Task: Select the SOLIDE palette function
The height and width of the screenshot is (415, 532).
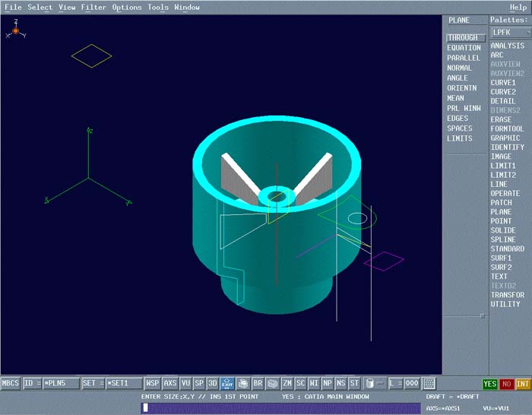Action: coord(502,230)
